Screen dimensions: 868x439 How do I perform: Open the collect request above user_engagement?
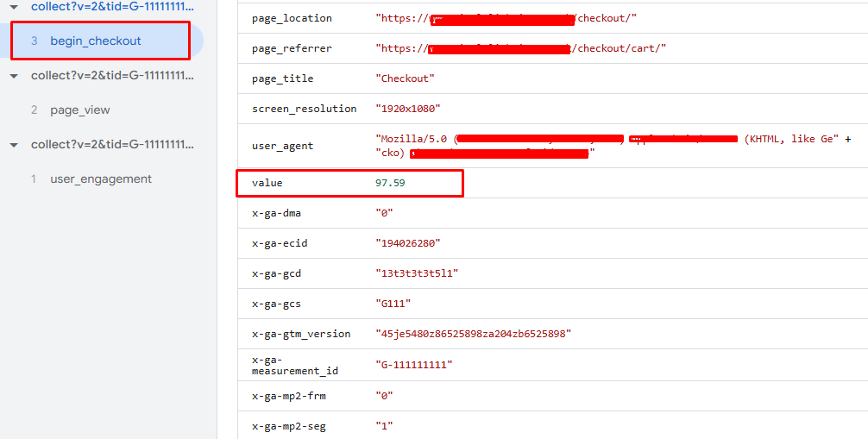(112, 145)
